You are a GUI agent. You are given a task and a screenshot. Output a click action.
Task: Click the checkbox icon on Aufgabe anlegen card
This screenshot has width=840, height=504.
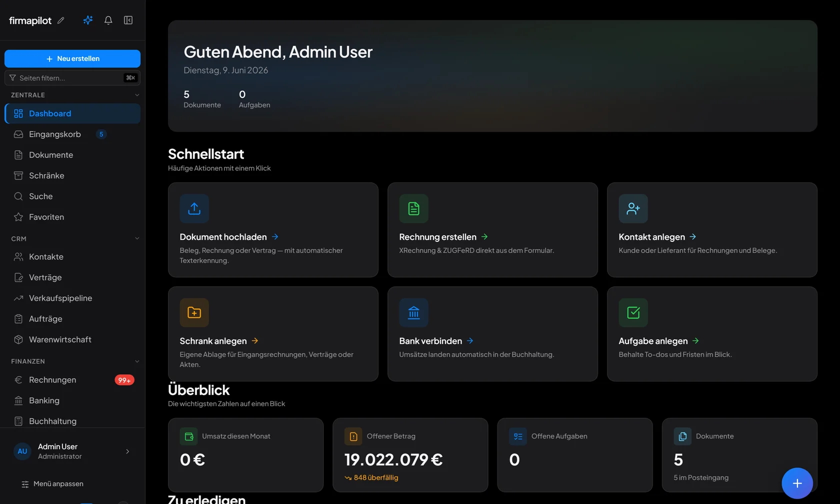coord(633,313)
